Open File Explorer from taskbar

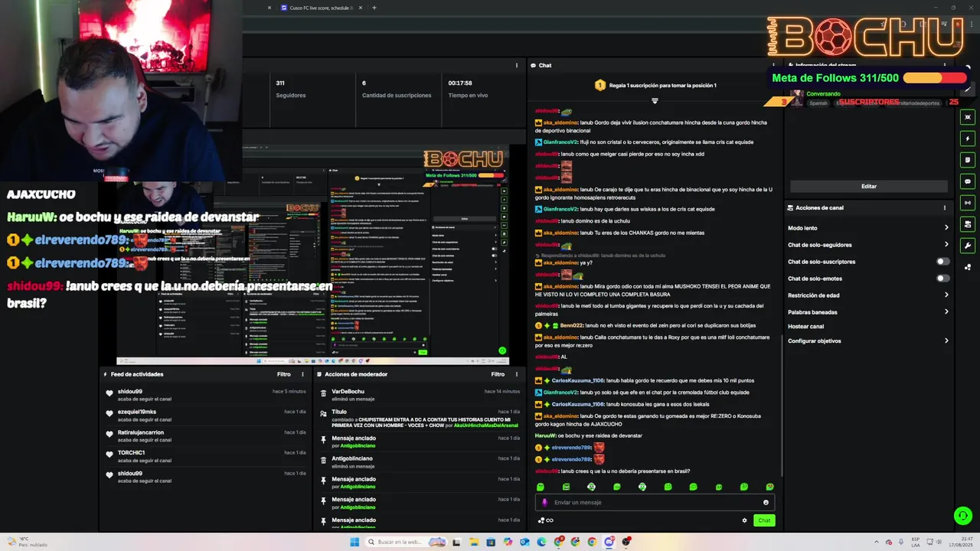click(473, 542)
